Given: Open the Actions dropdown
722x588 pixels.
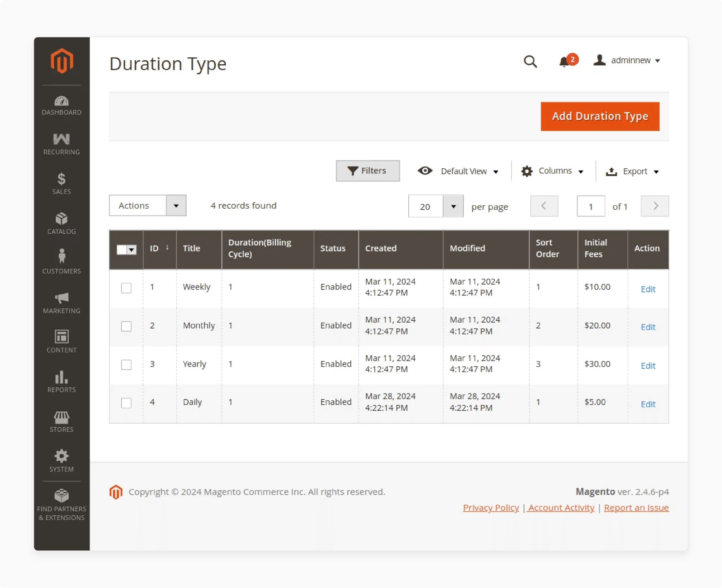Looking at the screenshot, I should point(148,206).
